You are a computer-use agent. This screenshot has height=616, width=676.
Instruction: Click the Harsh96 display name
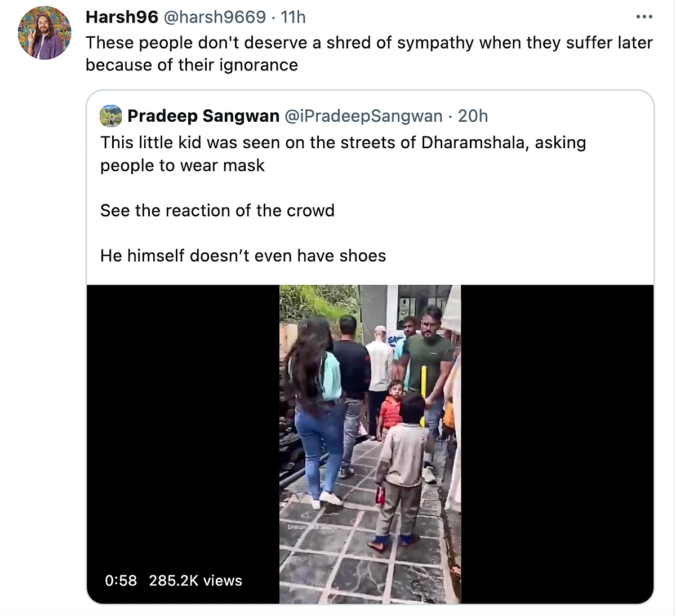coord(122,17)
